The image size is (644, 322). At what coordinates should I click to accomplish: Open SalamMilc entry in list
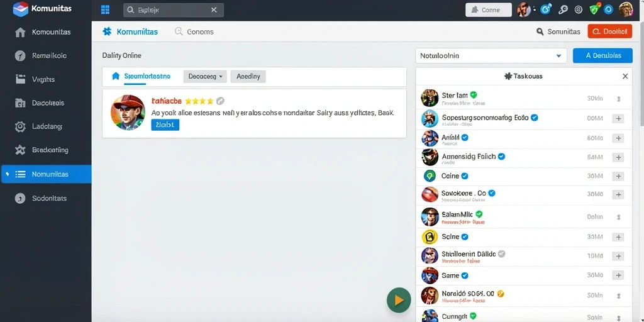(x=524, y=217)
